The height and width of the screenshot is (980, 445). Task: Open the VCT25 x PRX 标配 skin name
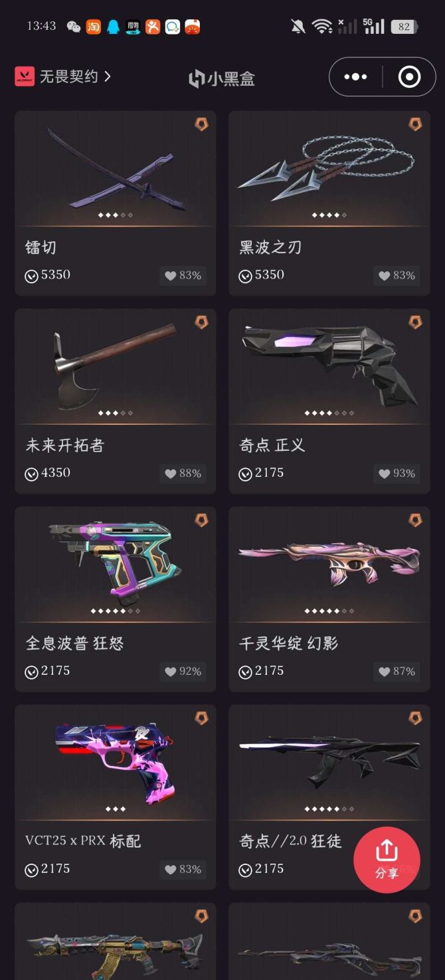pyautogui.click(x=83, y=841)
